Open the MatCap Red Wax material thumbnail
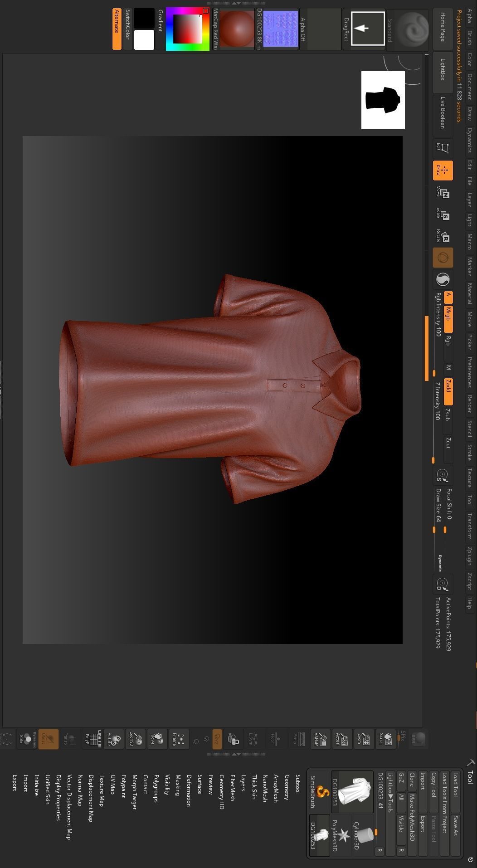The height and width of the screenshot is (868, 477). [x=234, y=29]
